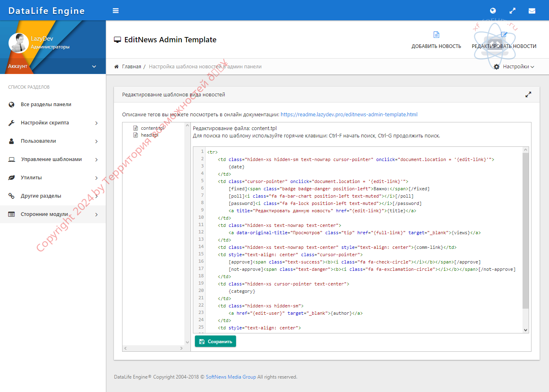Click the code editor vertical scrollbar
The width and height of the screenshot is (549, 392).
pyautogui.click(x=525, y=232)
